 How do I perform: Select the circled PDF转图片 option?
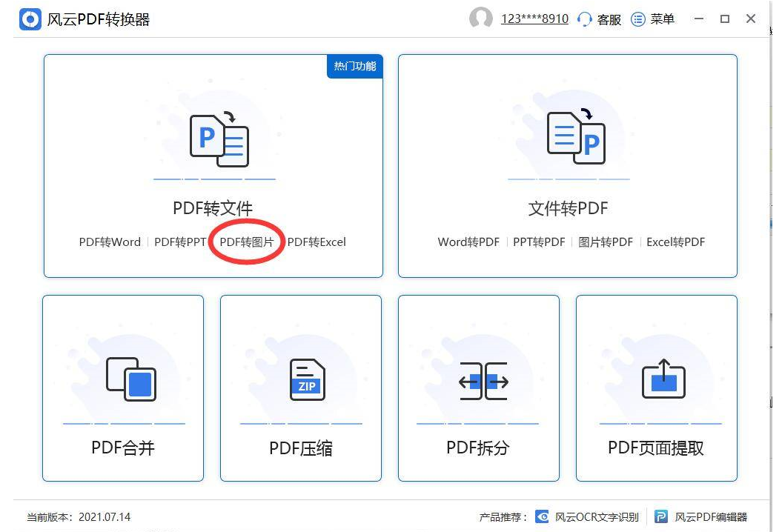point(247,242)
